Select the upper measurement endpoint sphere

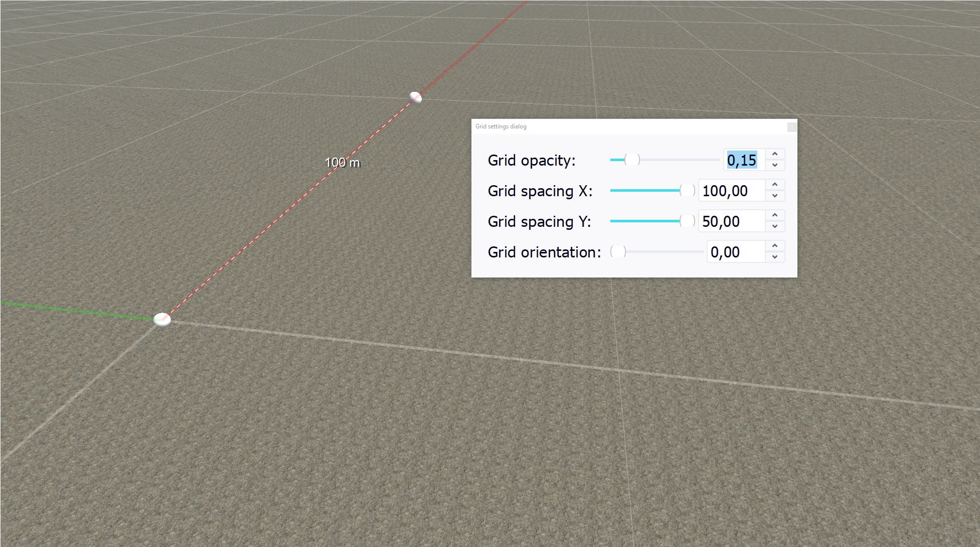coord(415,98)
